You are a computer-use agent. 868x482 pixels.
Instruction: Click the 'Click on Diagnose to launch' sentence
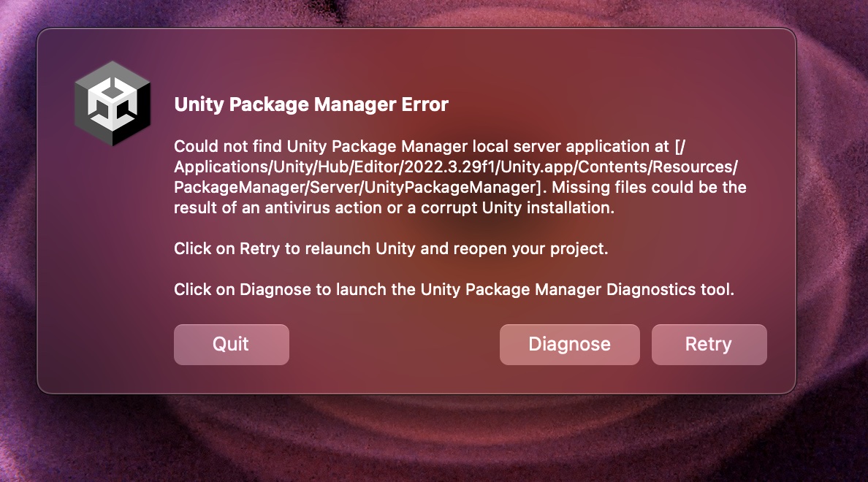[454, 289]
